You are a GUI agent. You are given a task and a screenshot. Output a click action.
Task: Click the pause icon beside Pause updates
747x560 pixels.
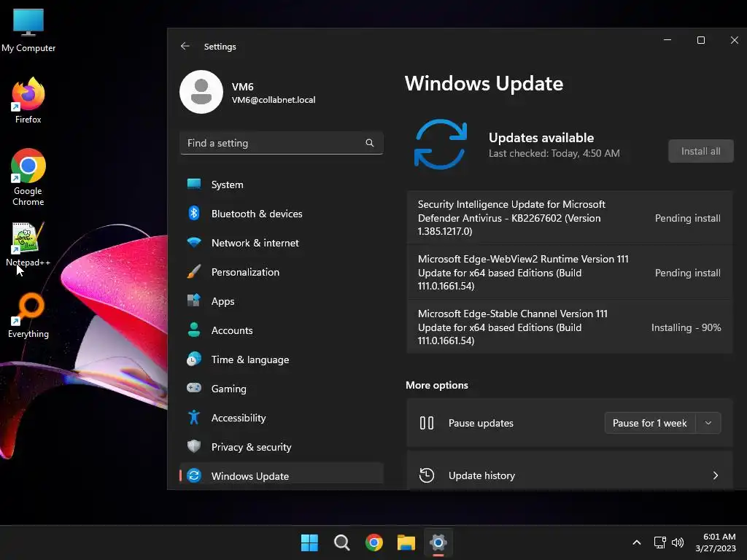[x=426, y=423]
